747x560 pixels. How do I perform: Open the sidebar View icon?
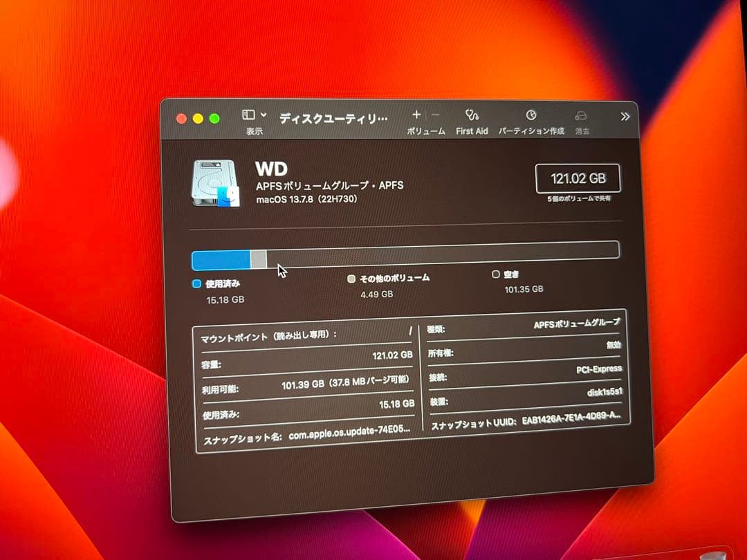tap(248, 115)
